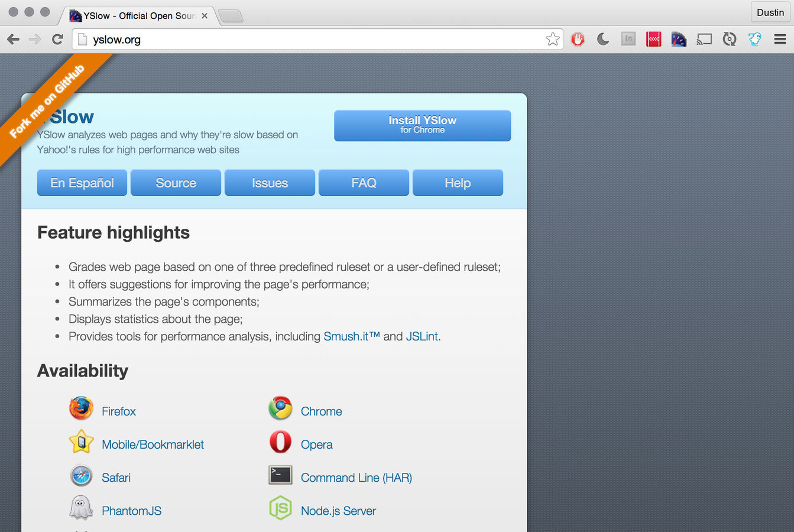Click the Command Line terminal icon

[280, 475]
